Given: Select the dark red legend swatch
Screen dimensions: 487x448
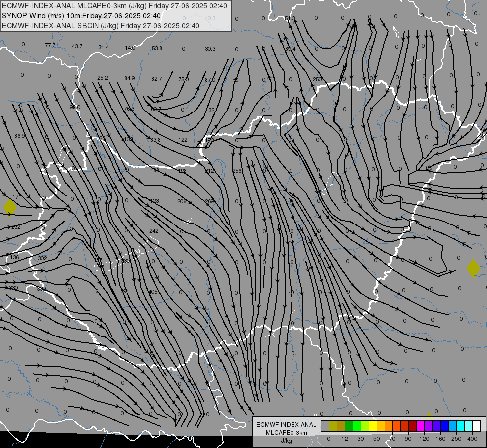Looking at the screenshot, I should (412, 426).
